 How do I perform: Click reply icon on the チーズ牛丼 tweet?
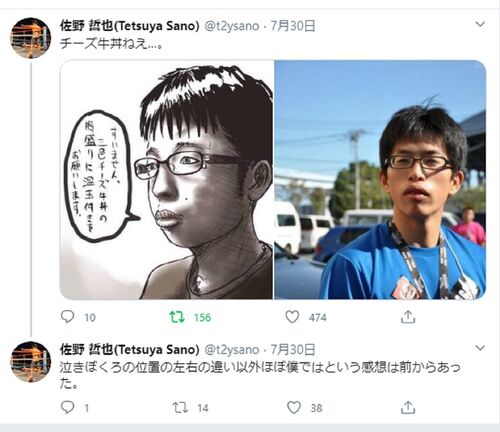[67, 317]
